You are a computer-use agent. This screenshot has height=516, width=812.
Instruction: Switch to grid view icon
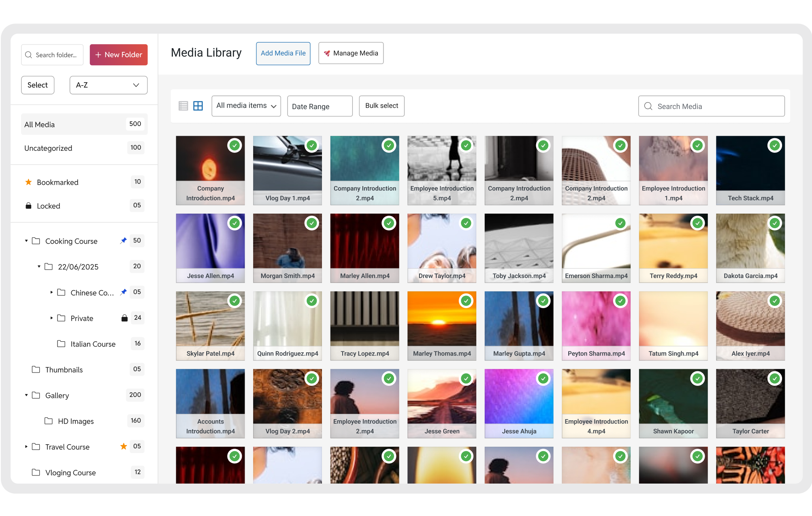pos(198,106)
